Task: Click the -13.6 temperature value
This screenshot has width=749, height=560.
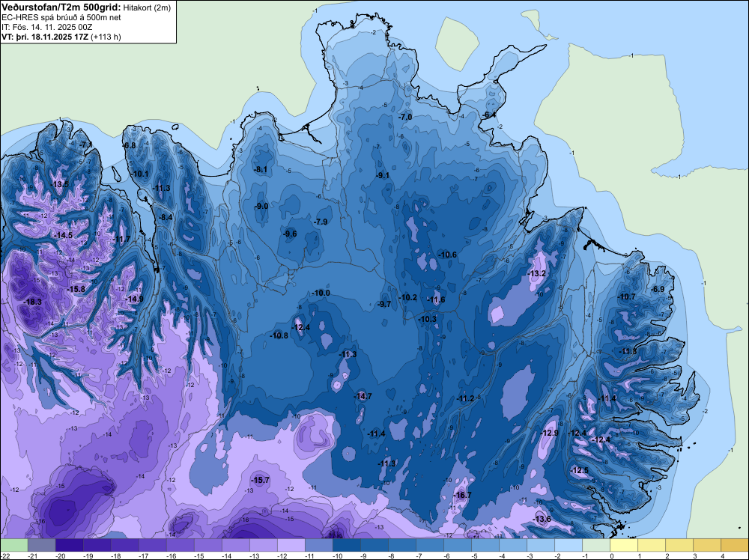Action: 542,519
